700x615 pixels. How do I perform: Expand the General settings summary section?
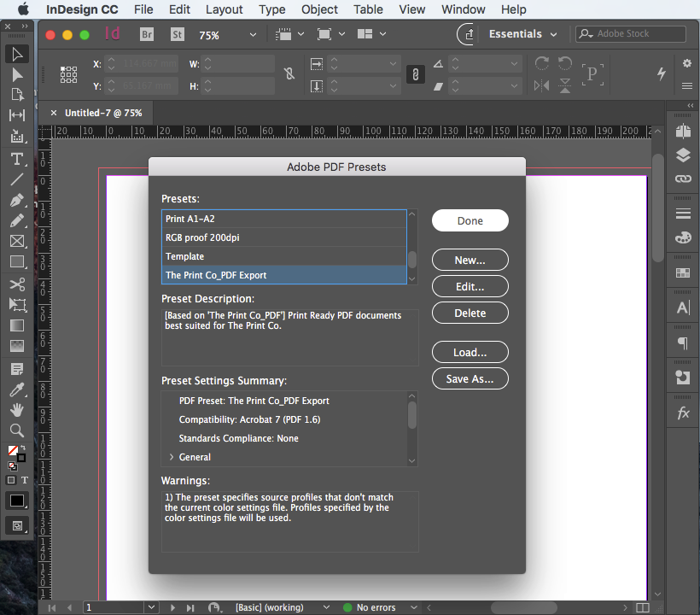[x=172, y=457]
